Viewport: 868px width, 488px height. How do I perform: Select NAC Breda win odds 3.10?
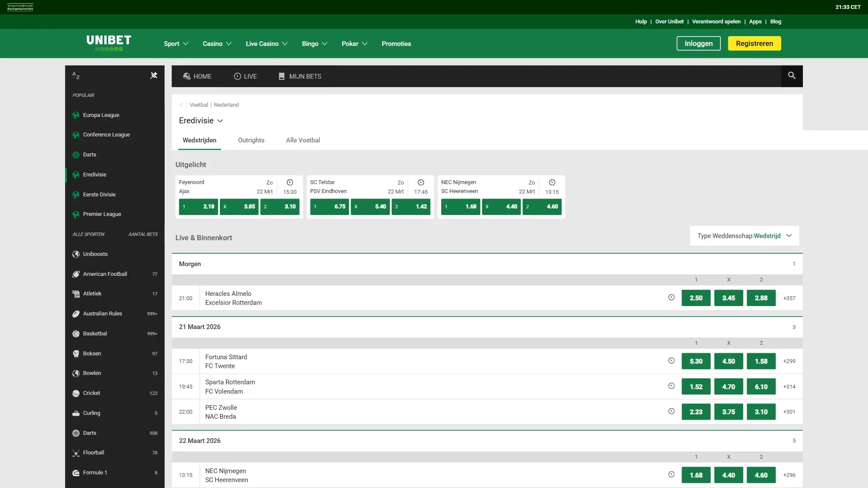point(761,412)
